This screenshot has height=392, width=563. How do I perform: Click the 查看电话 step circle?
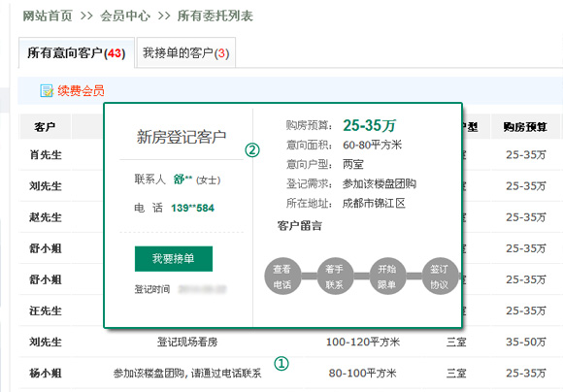[x=282, y=277]
